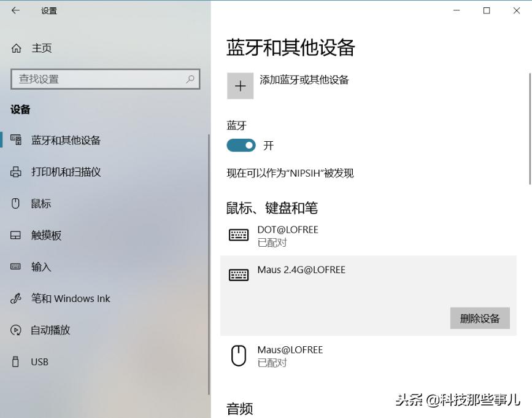
Task: Toggle the 蓝牙 switch off
Action: click(x=241, y=145)
